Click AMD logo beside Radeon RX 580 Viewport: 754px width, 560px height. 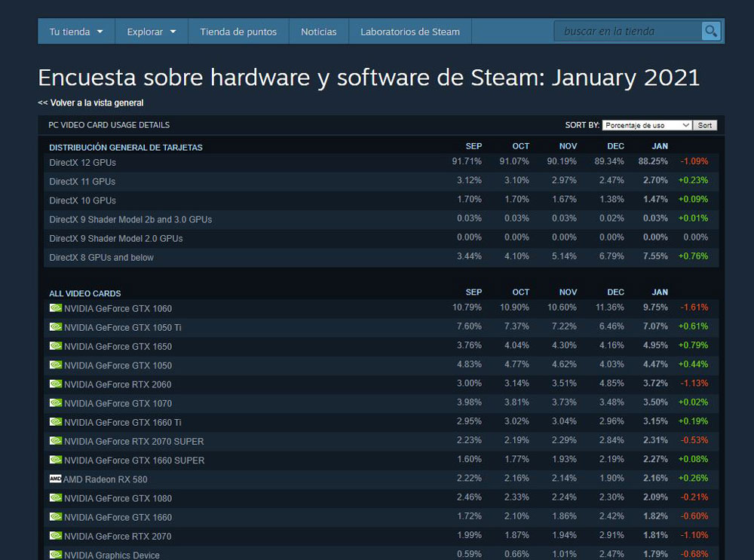pyautogui.click(x=56, y=479)
